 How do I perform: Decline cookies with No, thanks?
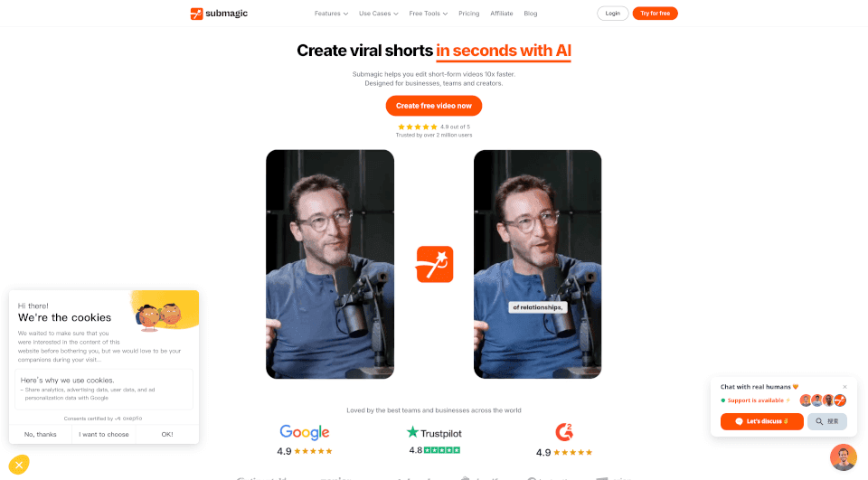click(x=41, y=435)
